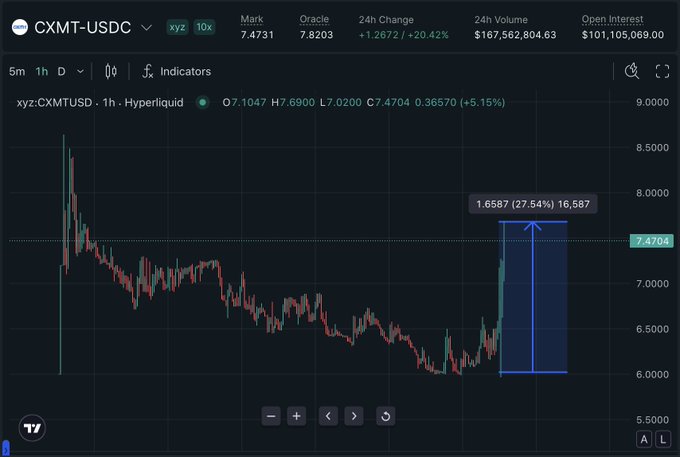Viewport: 680px width, 457px height.
Task: Click the CXMT token logo icon
Action: (x=20, y=27)
